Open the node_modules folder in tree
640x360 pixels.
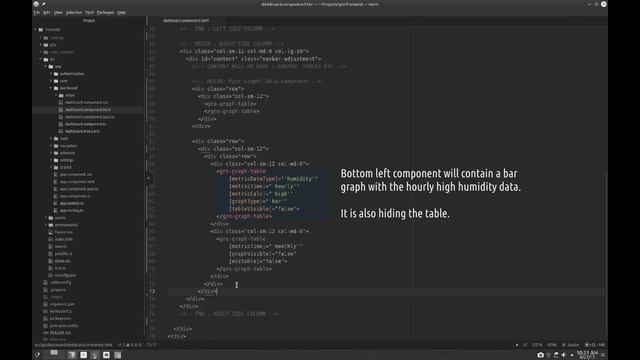pos(61,52)
